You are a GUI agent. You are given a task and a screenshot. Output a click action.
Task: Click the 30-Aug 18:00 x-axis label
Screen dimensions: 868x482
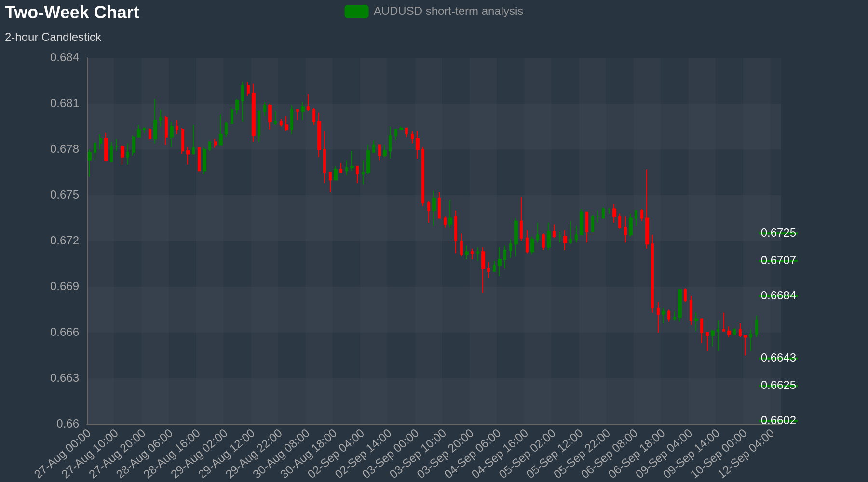(x=309, y=454)
